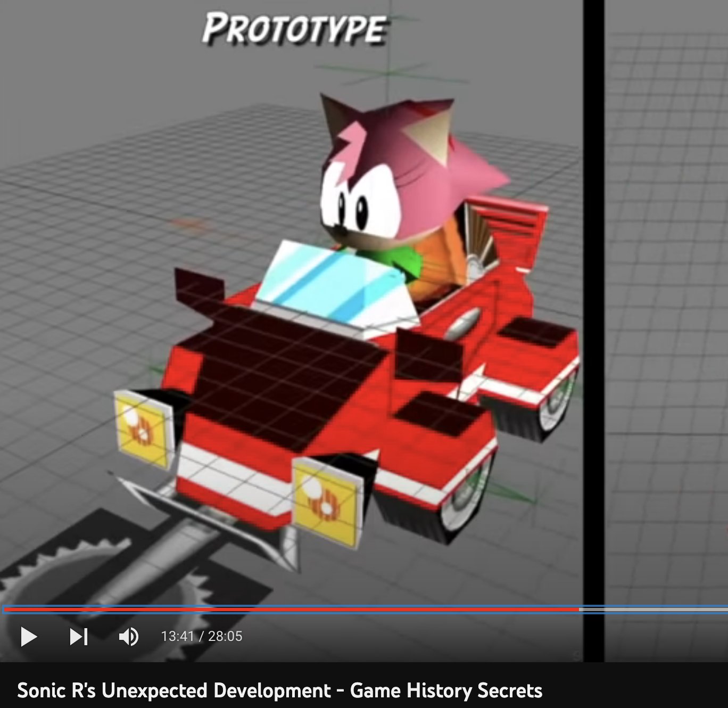The height and width of the screenshot is (708, 728).
Task: Mute the video volume
Action: click(128, 636)
